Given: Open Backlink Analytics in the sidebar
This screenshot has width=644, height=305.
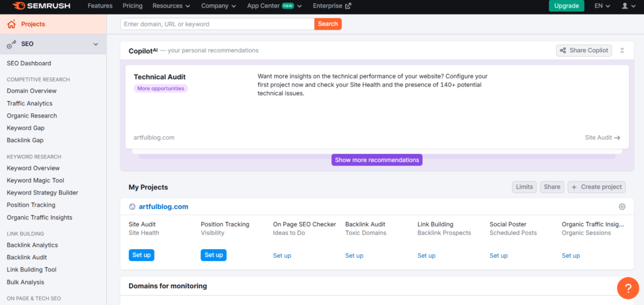Looking at the screenshot, I should [x=33, y=245].
